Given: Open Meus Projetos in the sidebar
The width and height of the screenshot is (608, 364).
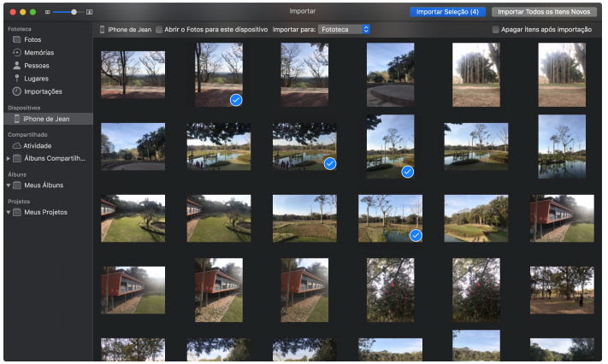Looking at the screenshot, I should 46,212.
